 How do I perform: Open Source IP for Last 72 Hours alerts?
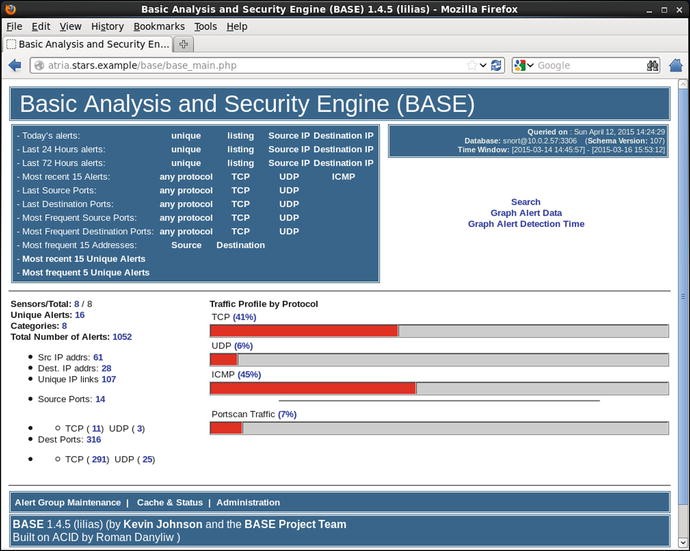289,163
